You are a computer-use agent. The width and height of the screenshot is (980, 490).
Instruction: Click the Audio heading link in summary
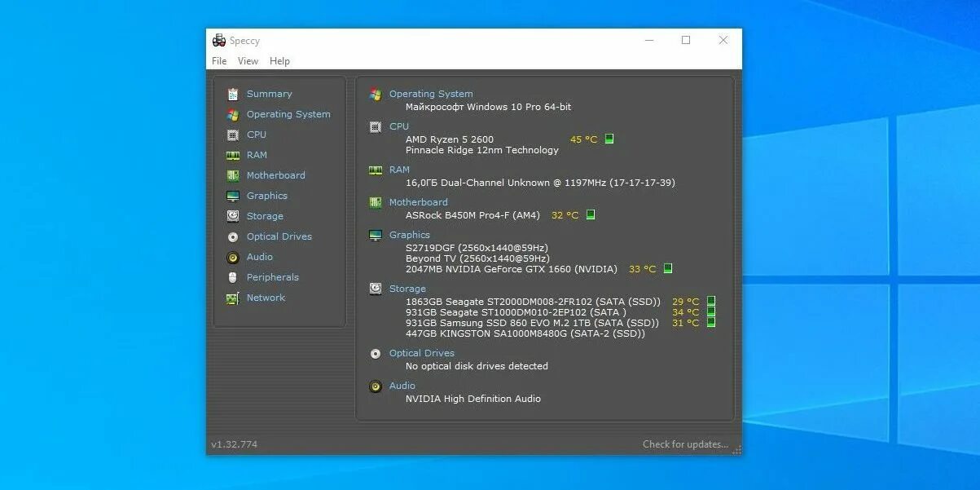[402, 386]
